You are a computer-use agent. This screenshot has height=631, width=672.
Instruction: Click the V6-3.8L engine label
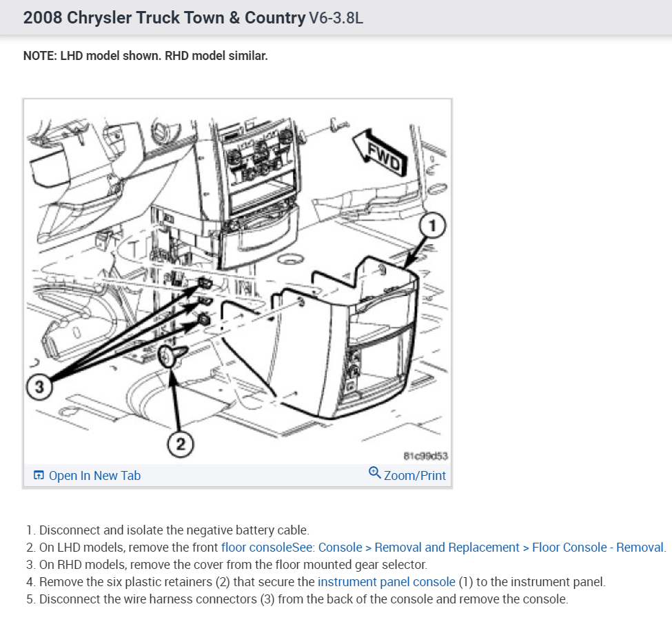(336, 18)
